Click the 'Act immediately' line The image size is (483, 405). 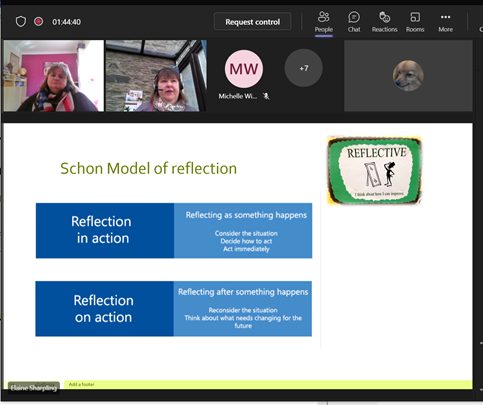(x=246, y=249)
